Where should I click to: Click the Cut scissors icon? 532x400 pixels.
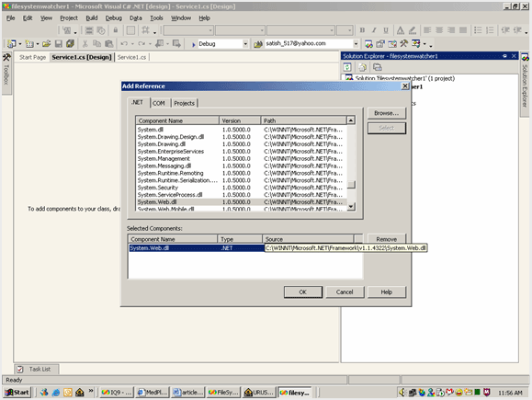[85, 43]
